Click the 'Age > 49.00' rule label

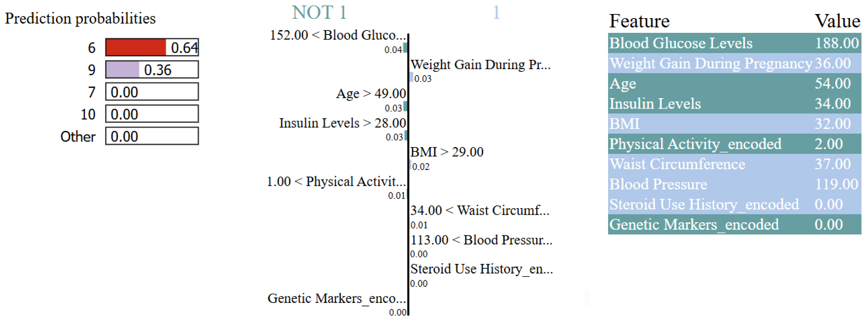click(x=371, y=94)
